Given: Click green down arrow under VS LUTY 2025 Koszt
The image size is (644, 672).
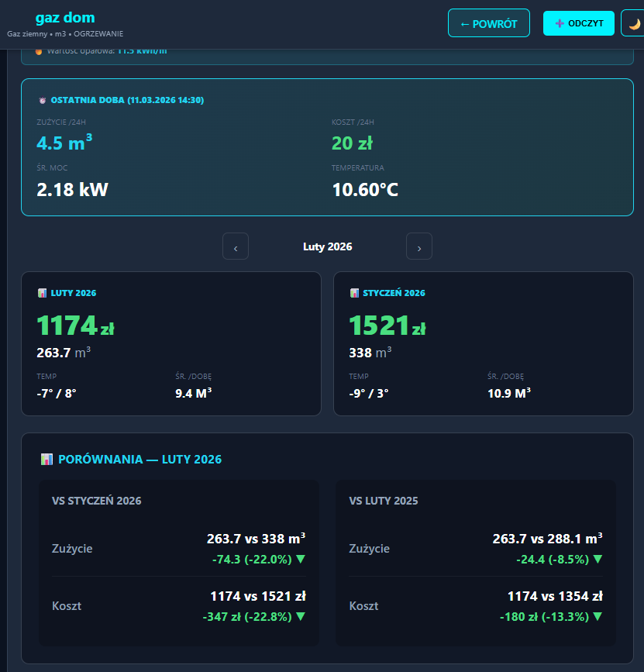Looking at the screenshot, I should pyautogui.click(x=598, y=617).
